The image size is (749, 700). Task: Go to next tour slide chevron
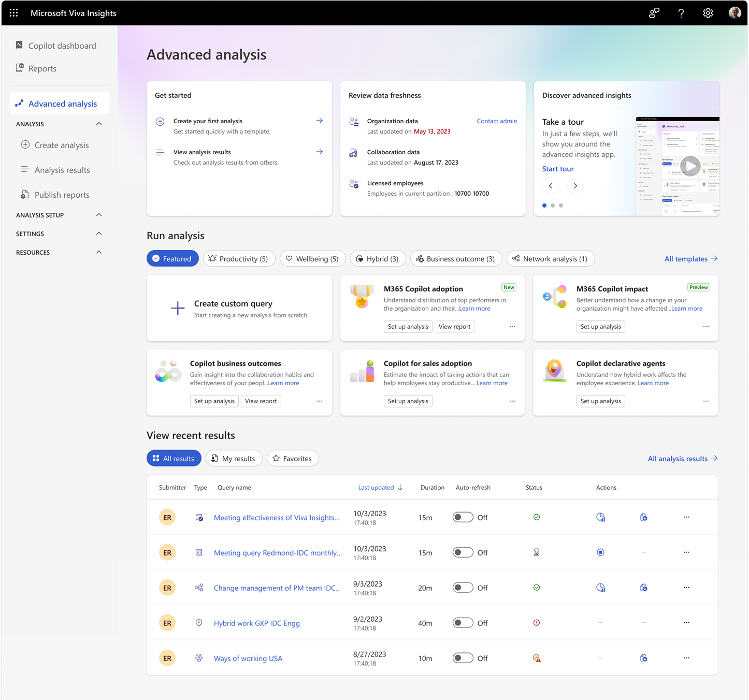pyautogui.click(x=575, y=186)
